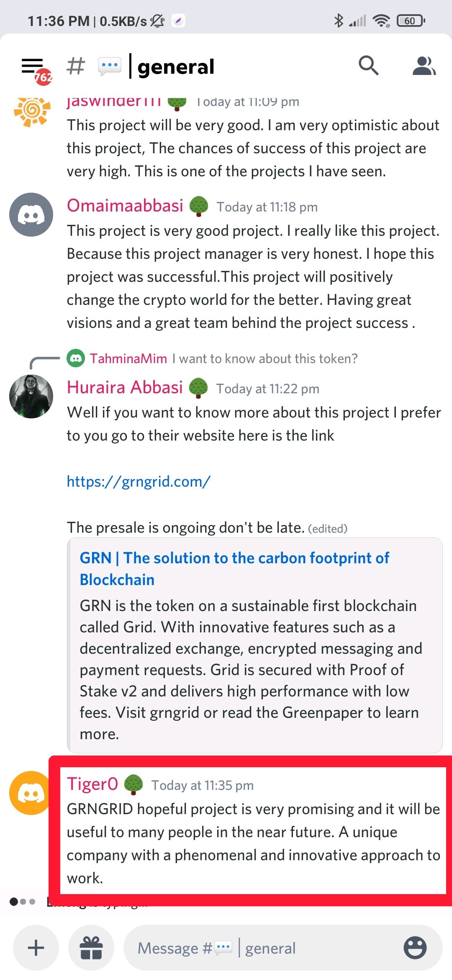Open the gift icon next to message box
Image resolution: width=452 pixels, height=980 pixels.
pos(91,948)
